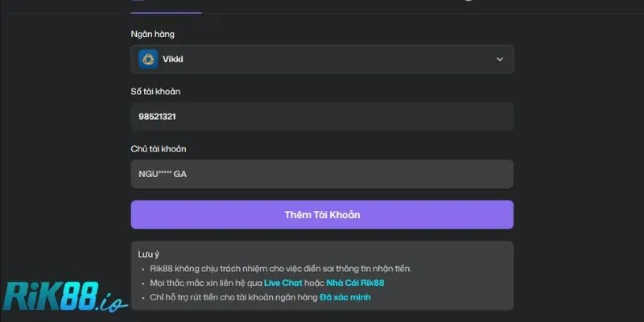
Task: Click the Chỉ hỗ trợ rút tiền note
Action: click(233, 297)
